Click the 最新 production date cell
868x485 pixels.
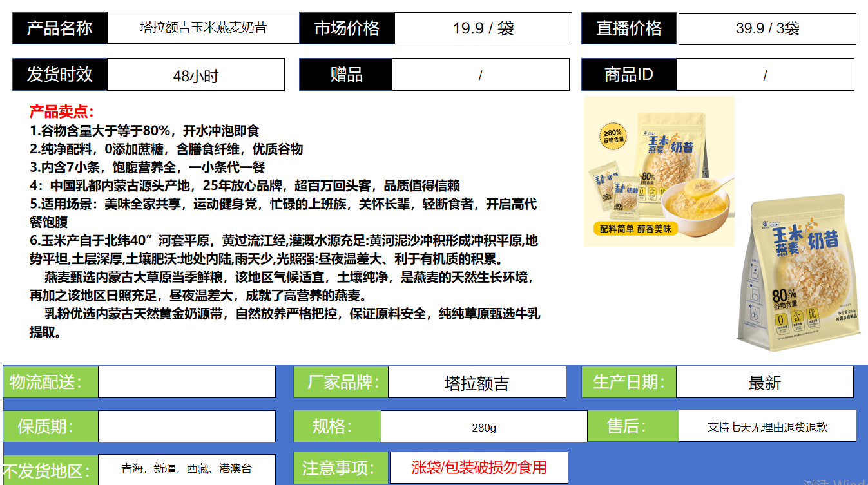click(764, 383)
